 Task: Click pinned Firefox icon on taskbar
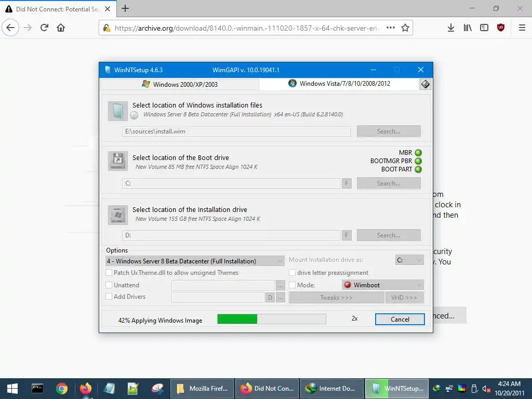pyautogui.click(x=86, y=389)
